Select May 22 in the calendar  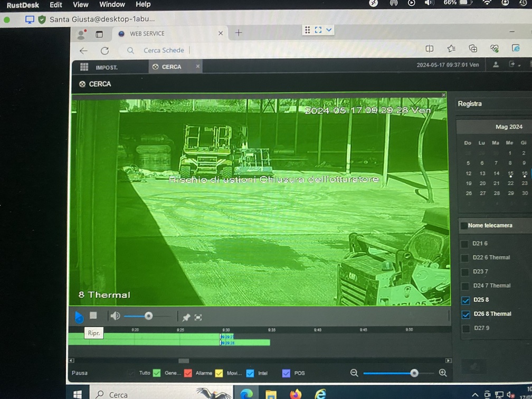(x=511, y=183)
